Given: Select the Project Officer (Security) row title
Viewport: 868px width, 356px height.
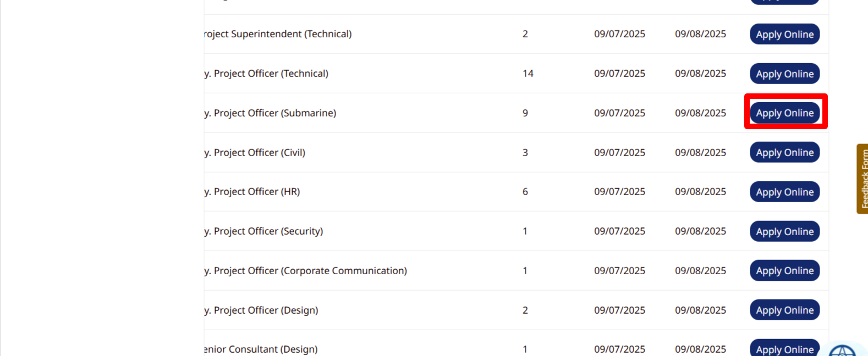Looking at the screenshot, I should click(x=263, y=231).
